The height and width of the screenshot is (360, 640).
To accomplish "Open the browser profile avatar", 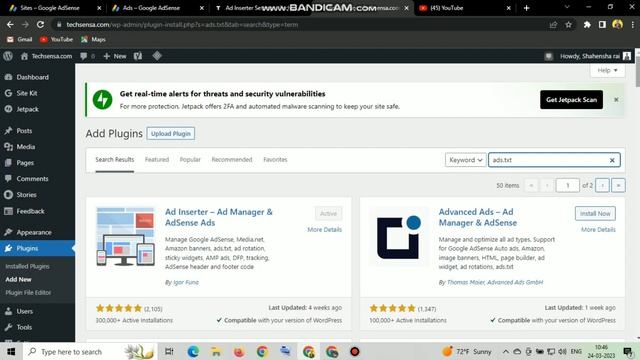I will tap(618, 24).
